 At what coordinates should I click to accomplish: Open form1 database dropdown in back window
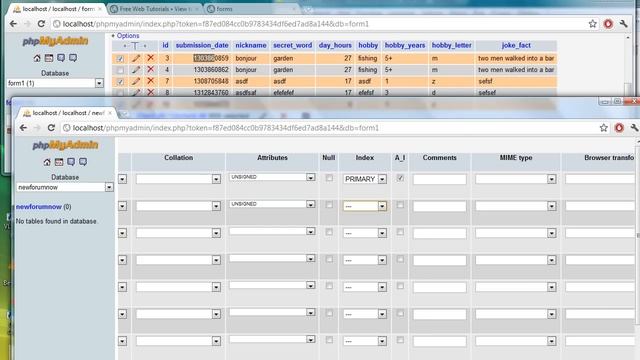(x=55, y=83)
